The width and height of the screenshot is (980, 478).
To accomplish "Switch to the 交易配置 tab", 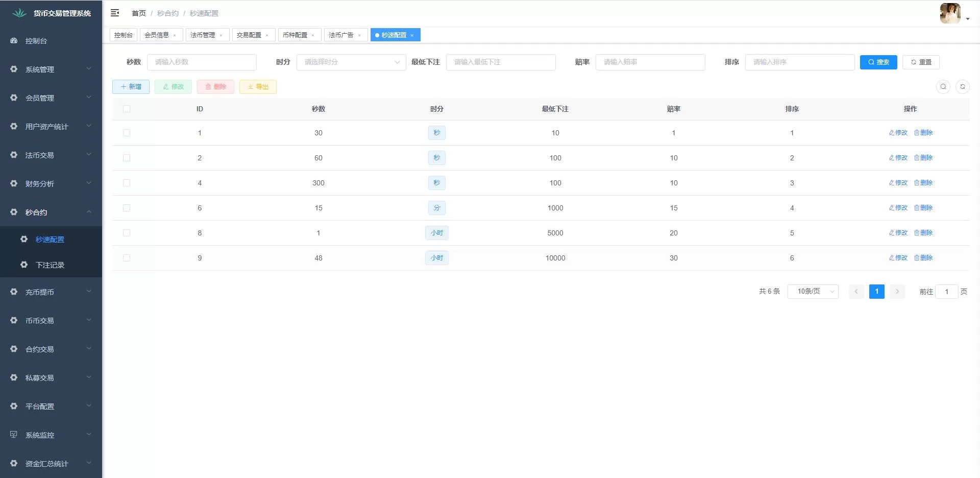I will pyautogui.click(x=249, y=35).
